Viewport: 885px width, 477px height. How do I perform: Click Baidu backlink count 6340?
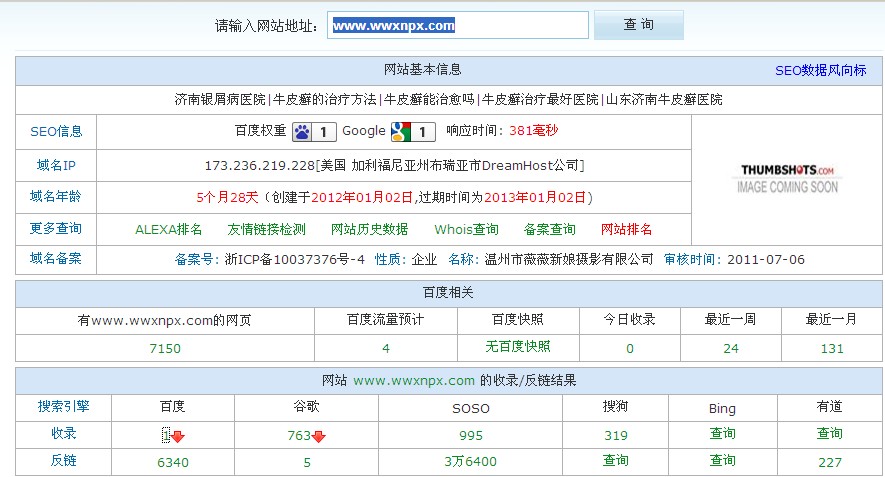click(x=173, y=462)
